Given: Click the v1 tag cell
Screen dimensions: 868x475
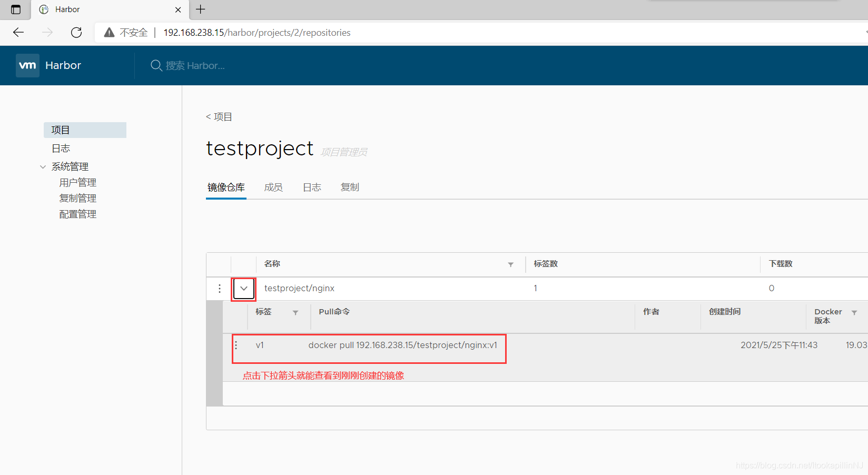Looking at the screenshot, I should click(x=260, y=345).
